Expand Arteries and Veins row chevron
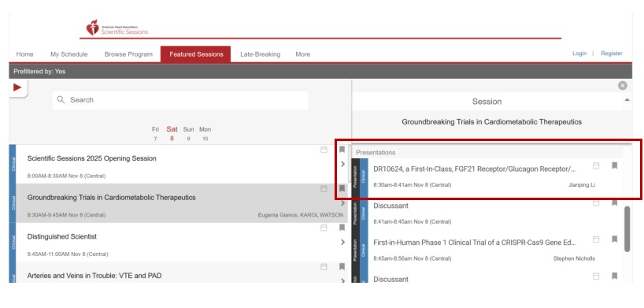Screen dimensions: 644x308 [x=343, y=280]
